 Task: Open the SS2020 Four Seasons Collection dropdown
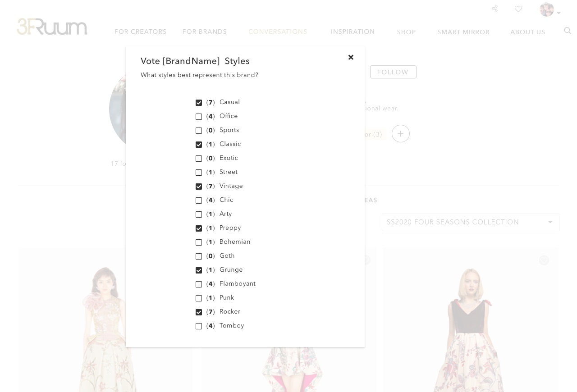(471, 222)
